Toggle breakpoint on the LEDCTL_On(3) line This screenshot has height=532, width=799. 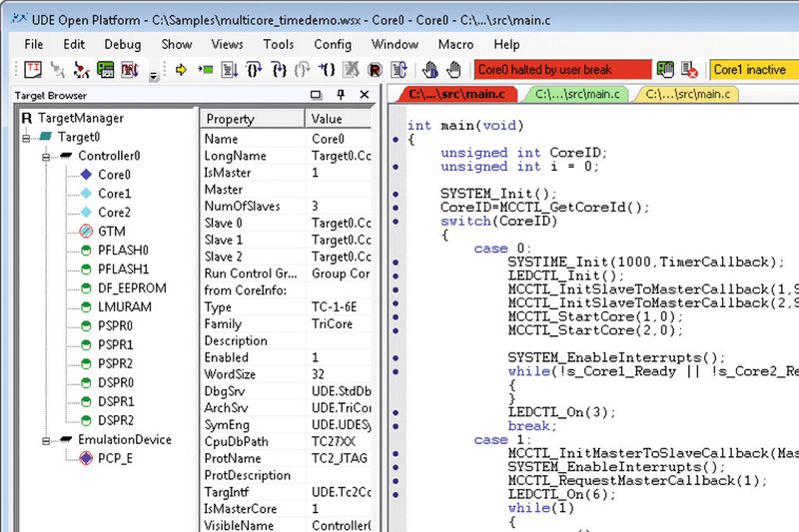click(396, 412)
